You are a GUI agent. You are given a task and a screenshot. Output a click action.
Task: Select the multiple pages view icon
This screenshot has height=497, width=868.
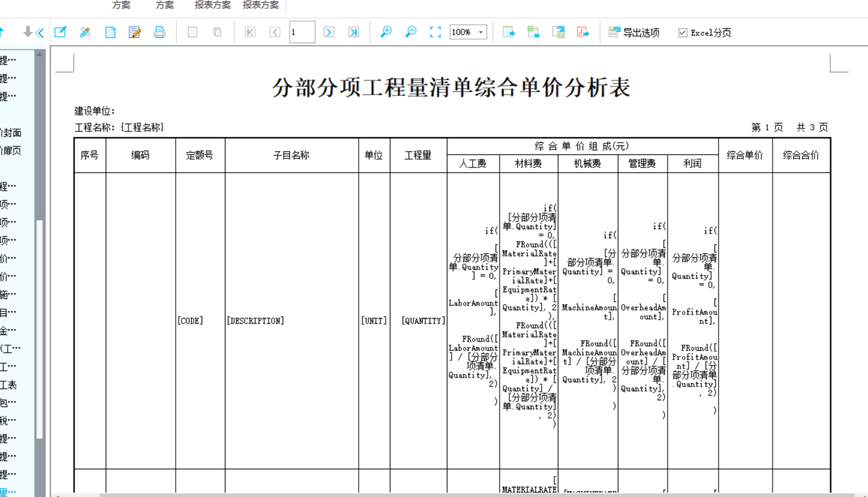point(217,32)
